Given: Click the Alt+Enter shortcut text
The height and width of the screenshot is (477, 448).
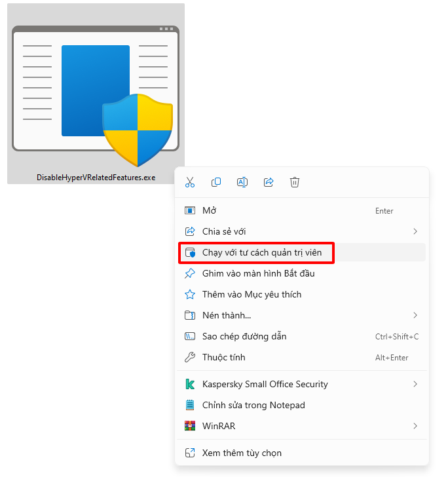Looking at the screenshot, I should tap(392, 358).
